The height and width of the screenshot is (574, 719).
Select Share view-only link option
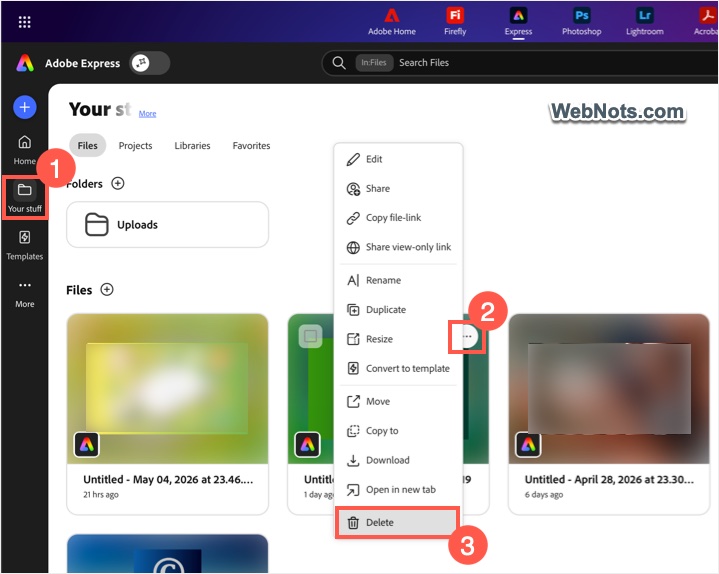point(398,247)
